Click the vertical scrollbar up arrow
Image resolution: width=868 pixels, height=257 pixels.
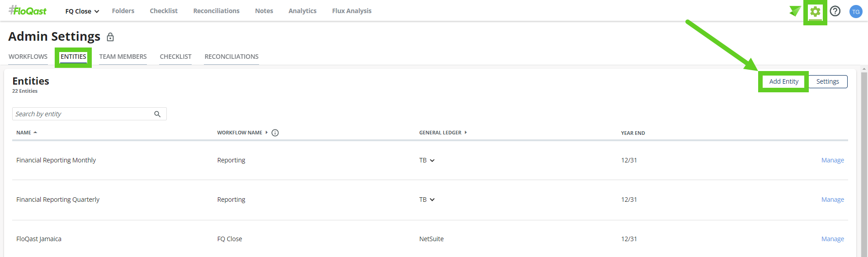864,69
